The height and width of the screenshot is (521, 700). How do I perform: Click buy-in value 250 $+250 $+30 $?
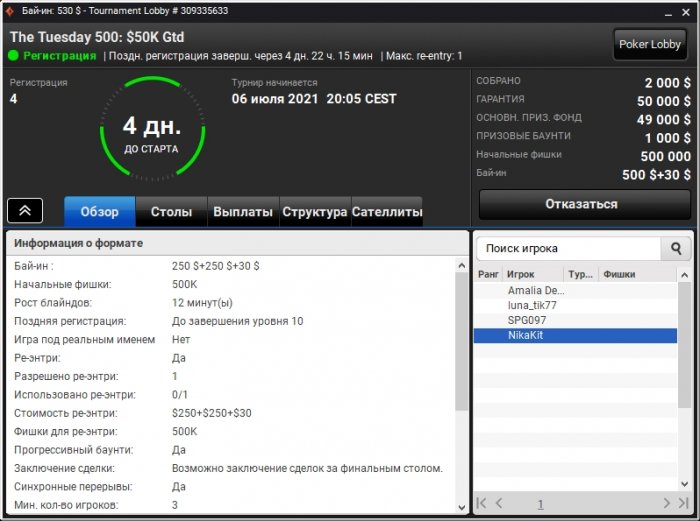pos(216,266)
